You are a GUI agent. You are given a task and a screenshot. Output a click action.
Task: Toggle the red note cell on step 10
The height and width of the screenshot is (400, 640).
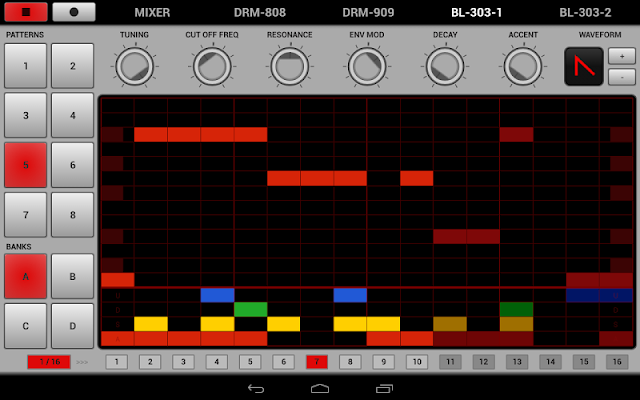point(417,178)
